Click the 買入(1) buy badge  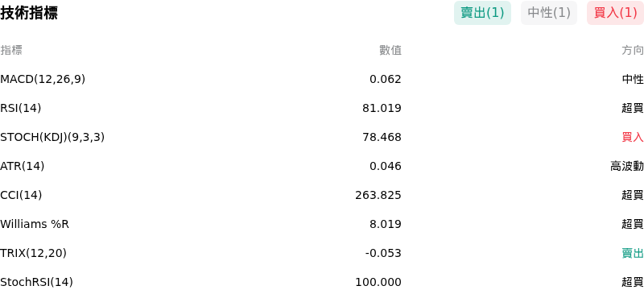pos(615,13)
